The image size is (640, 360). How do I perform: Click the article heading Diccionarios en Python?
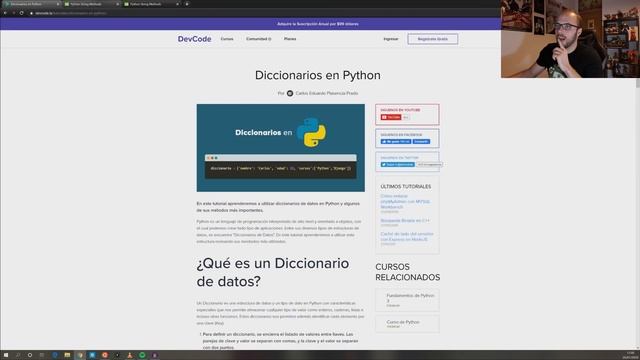click(318, 75)
